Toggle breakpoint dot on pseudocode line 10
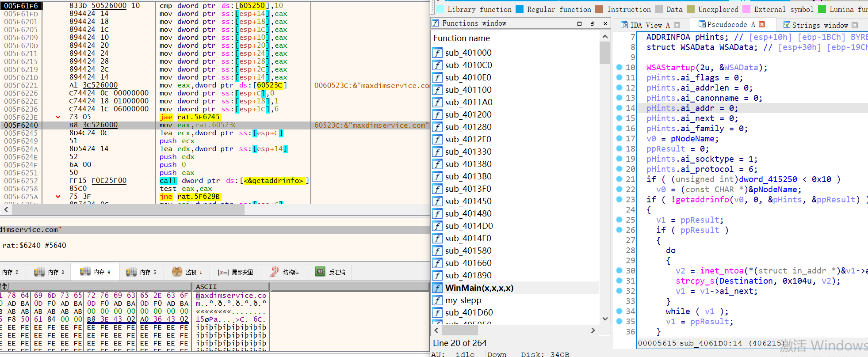868x357 pixels. coord(619,67)
